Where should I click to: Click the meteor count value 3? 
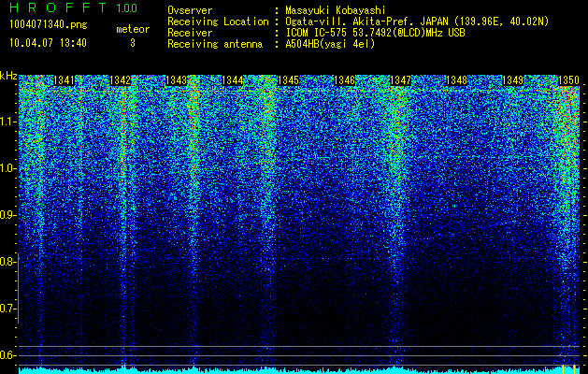133,43
